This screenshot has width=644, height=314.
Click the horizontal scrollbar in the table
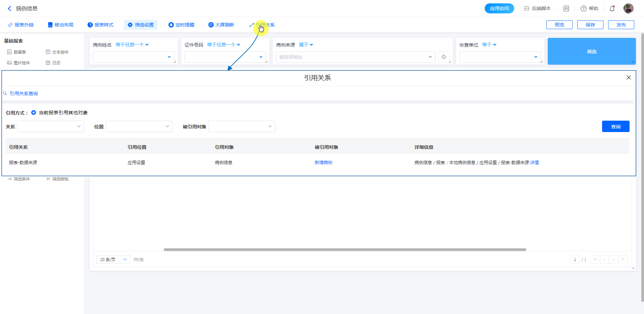pyautogui.click(x=344, y=250)
